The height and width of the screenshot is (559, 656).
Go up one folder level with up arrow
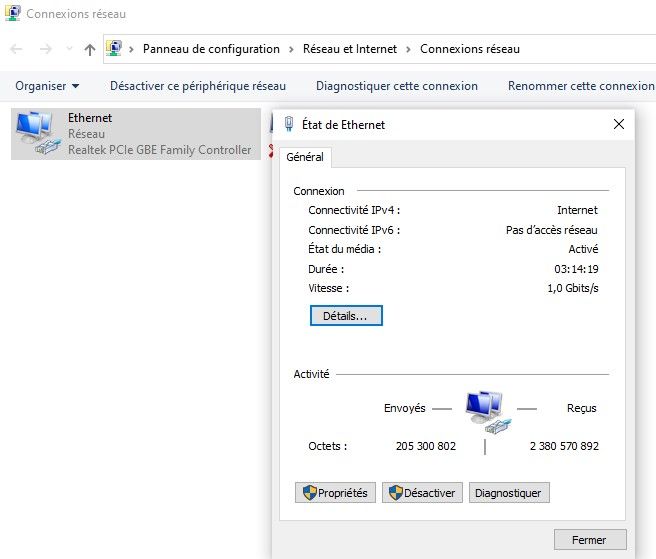pyautogui.click(x=90, y=49)
